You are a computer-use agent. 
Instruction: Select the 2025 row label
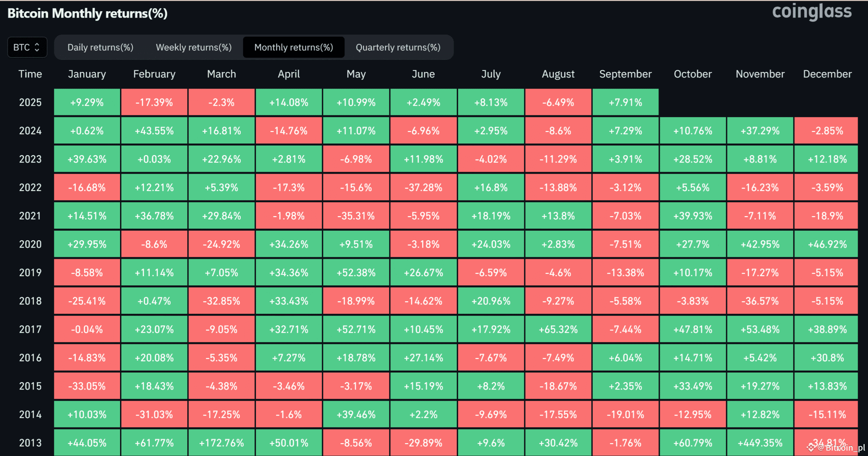coord(30,102)
